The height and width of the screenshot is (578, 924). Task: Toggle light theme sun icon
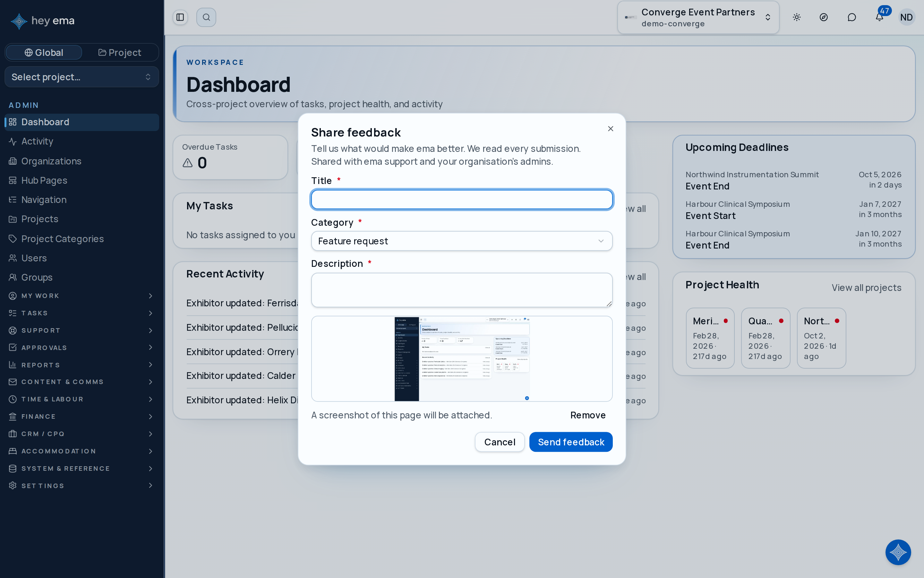pyautogui.click(x=797, y=17)
